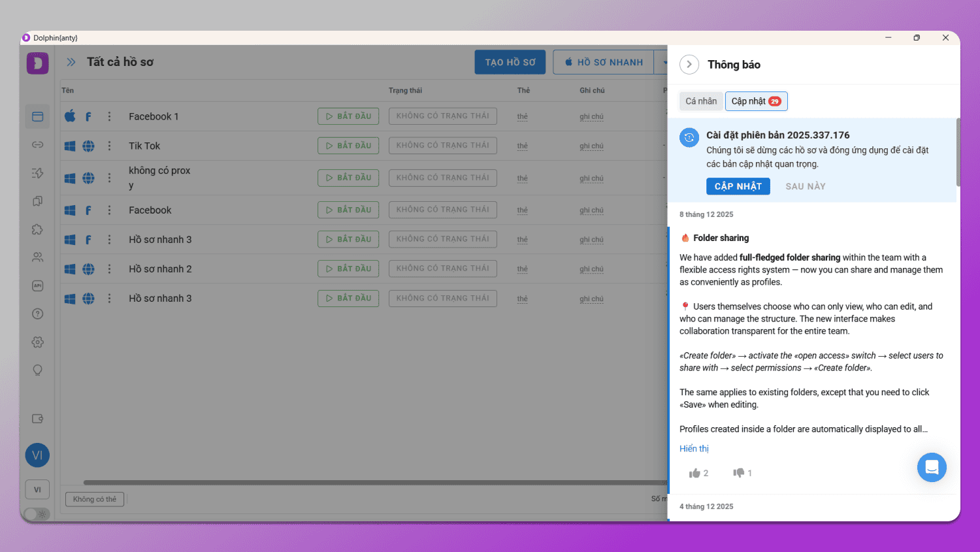Click the blue CẬP NHẬT update button
Screen dimensions: 980x552
click(738, 186)
